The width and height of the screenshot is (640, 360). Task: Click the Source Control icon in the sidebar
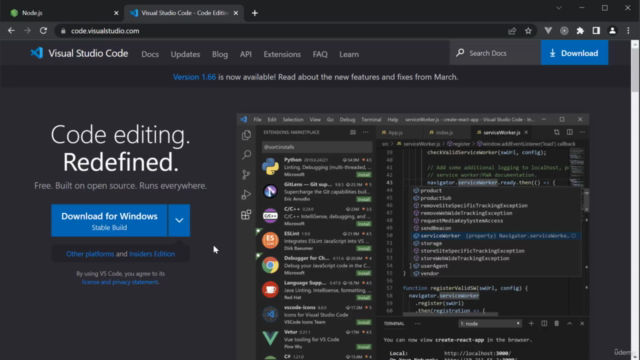[x=246, y=175]
